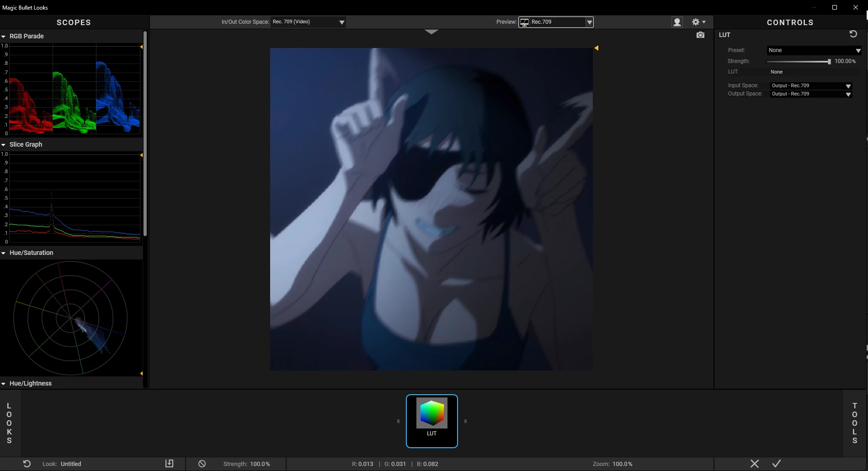Viewport: 868px width, 471px height.
Task: Save the look using the download icon
Action: [169, 464]
